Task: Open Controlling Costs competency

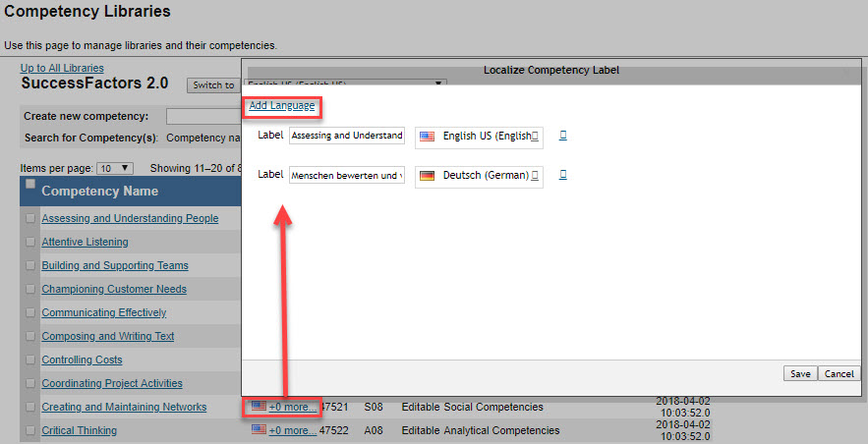Action: 82,360
